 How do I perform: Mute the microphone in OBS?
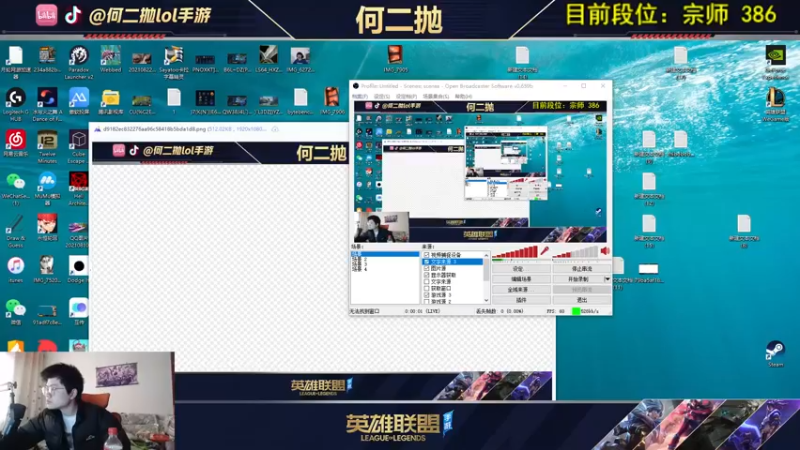click(544, 251)
